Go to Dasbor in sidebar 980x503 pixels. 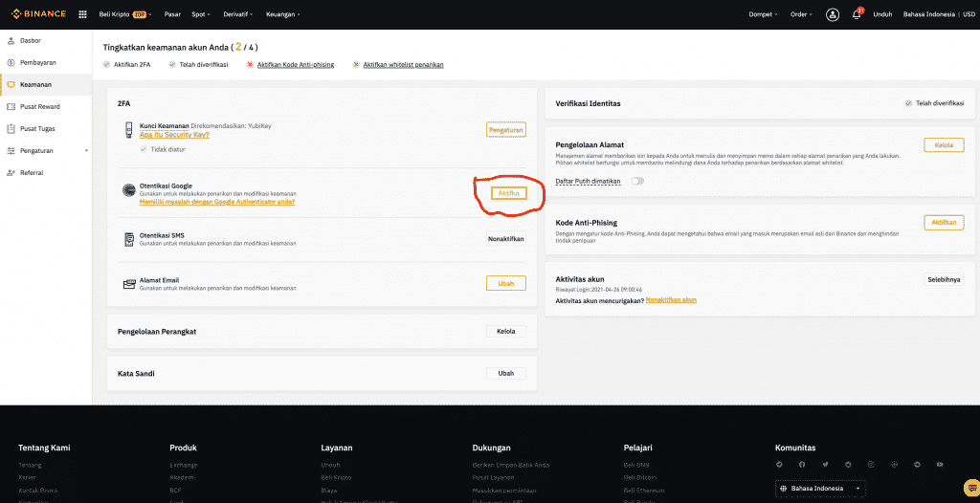point(31,40)
